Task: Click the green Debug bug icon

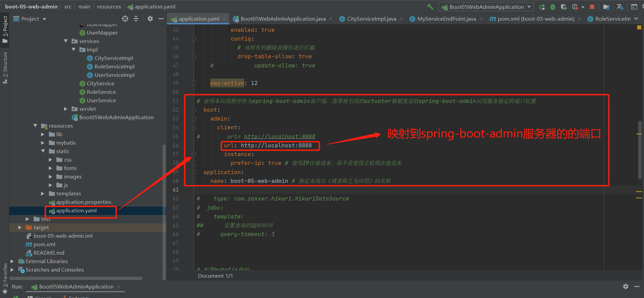Action: 553,7
